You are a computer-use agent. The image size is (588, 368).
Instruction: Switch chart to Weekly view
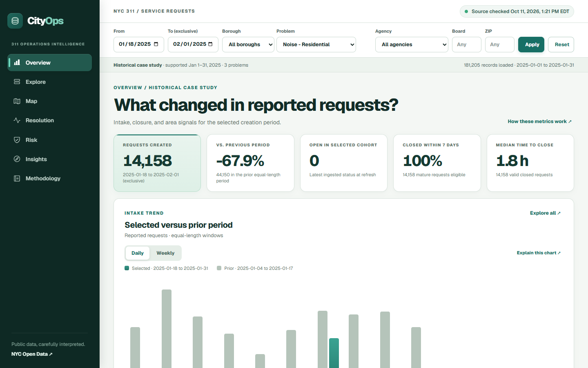coord(165,253)
